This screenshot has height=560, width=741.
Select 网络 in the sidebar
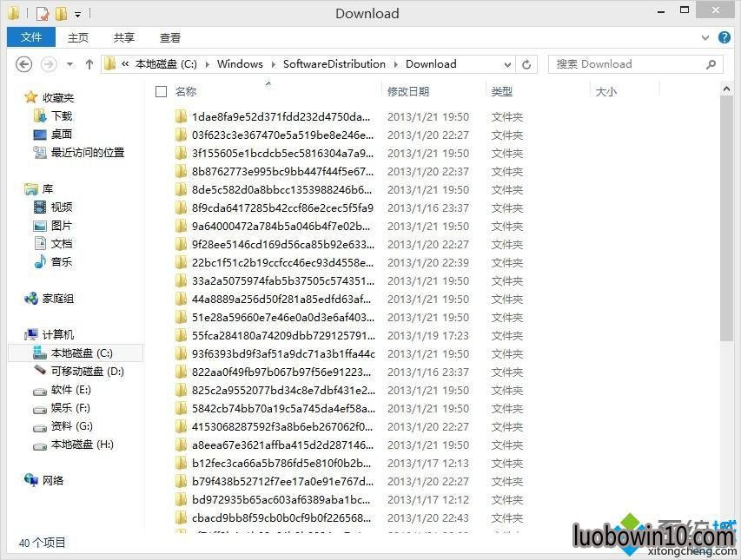click(52, 481)
